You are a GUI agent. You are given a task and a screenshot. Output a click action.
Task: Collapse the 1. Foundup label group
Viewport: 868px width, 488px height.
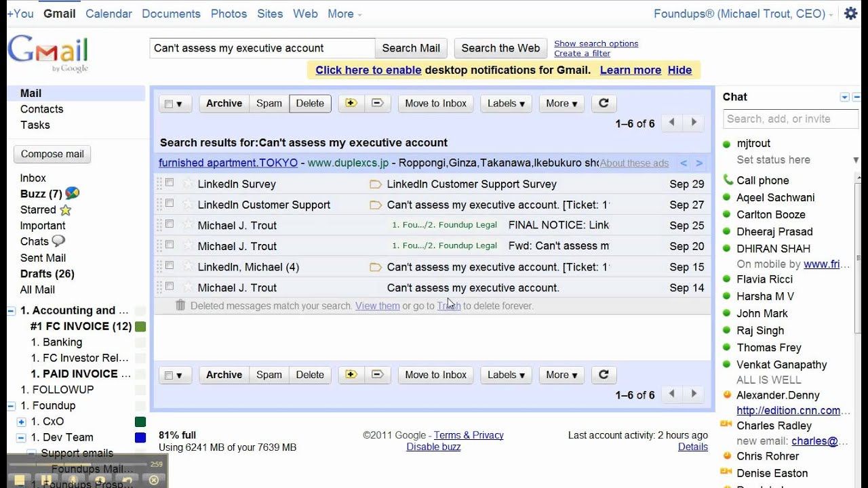pos(12,406)
